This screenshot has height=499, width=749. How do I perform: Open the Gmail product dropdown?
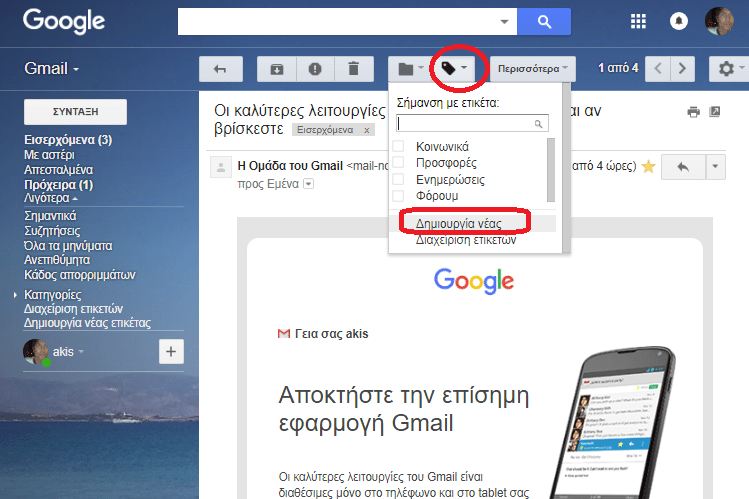tap(52, 68)
